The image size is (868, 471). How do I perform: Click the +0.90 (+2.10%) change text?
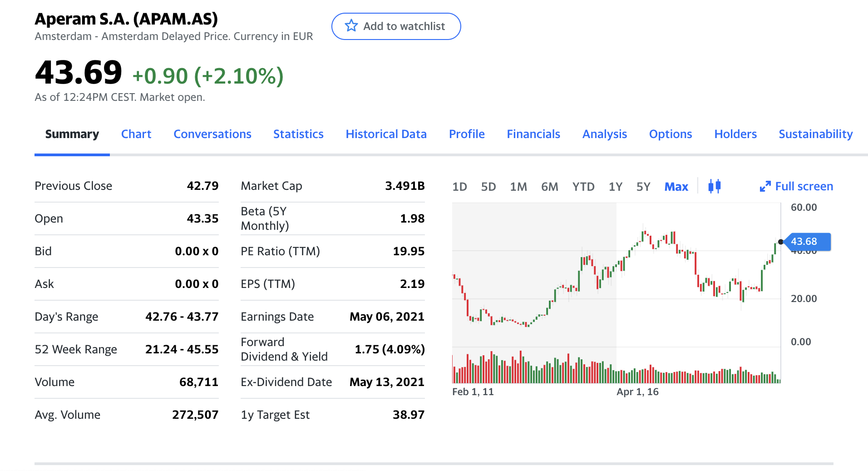208,76
